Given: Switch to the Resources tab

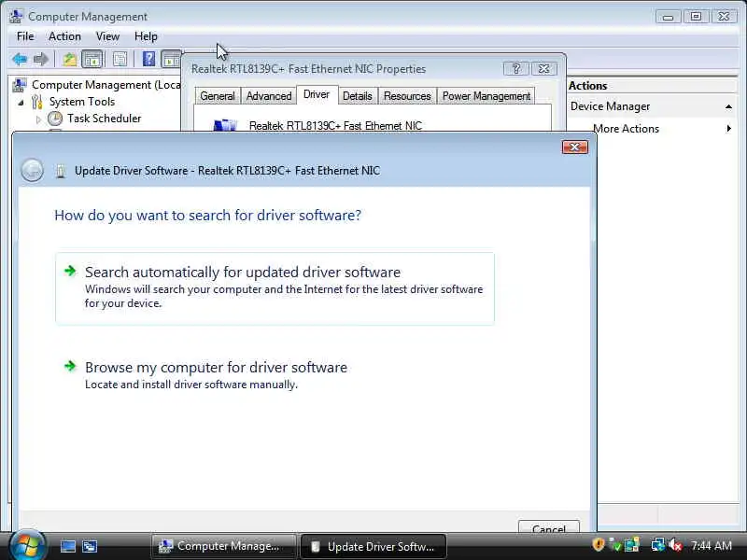Looking at the screenshot, I should 407,96.
